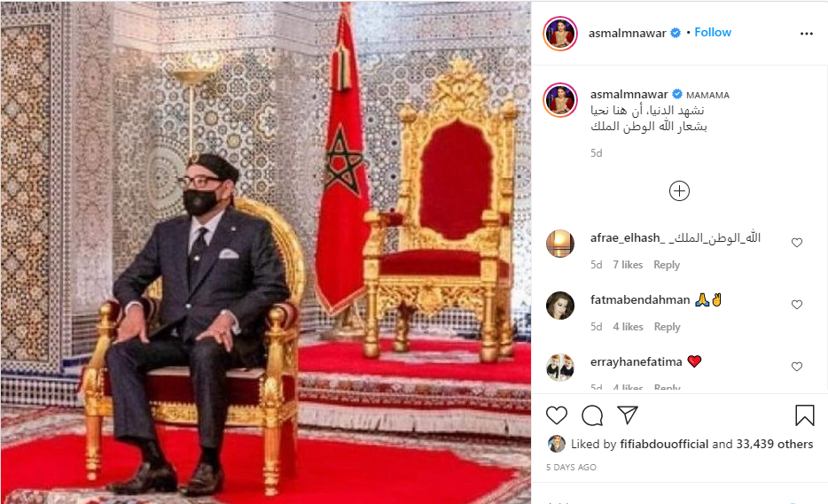Open asmalmnawar profile picture in header
The height and width of the screenshot is (504, 828).
(x=560, y=34)
